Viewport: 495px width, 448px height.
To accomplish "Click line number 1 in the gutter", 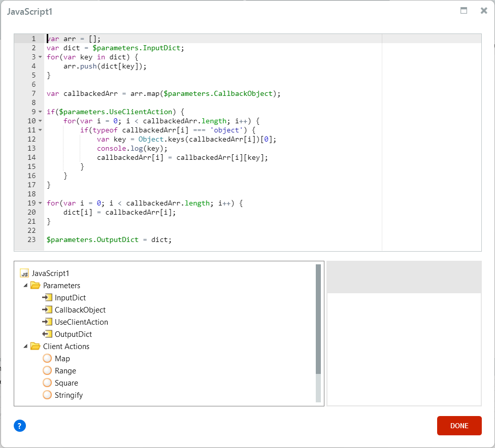I will (x=34, y=39).
